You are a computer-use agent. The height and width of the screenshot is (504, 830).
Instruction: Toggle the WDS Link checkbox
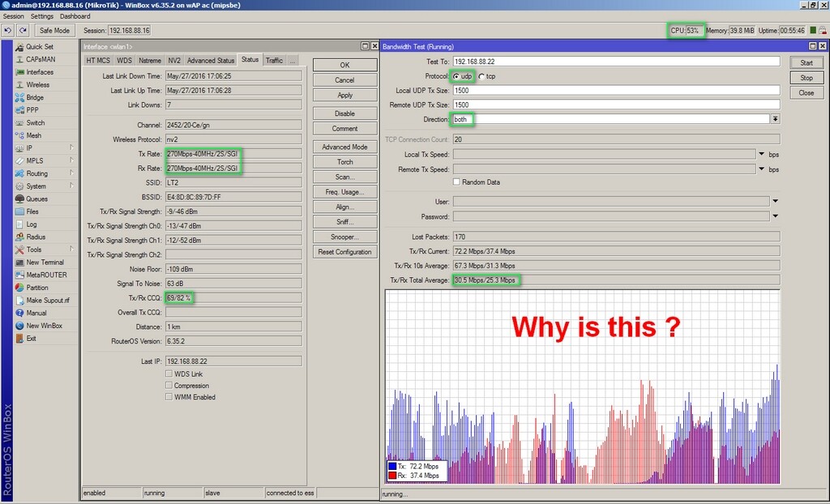coord(169,374)
